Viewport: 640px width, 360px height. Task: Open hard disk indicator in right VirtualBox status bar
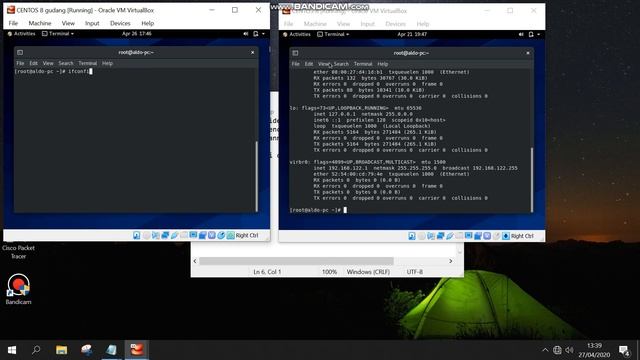click(x=412, y=236)
